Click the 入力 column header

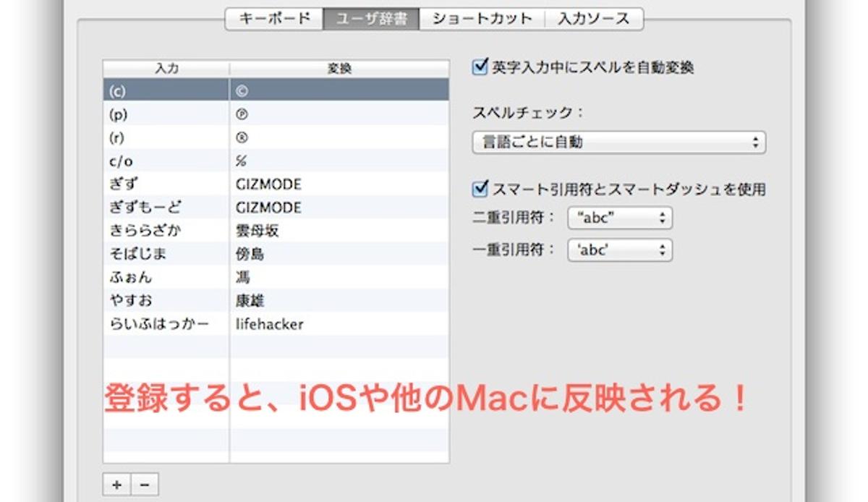166,69
